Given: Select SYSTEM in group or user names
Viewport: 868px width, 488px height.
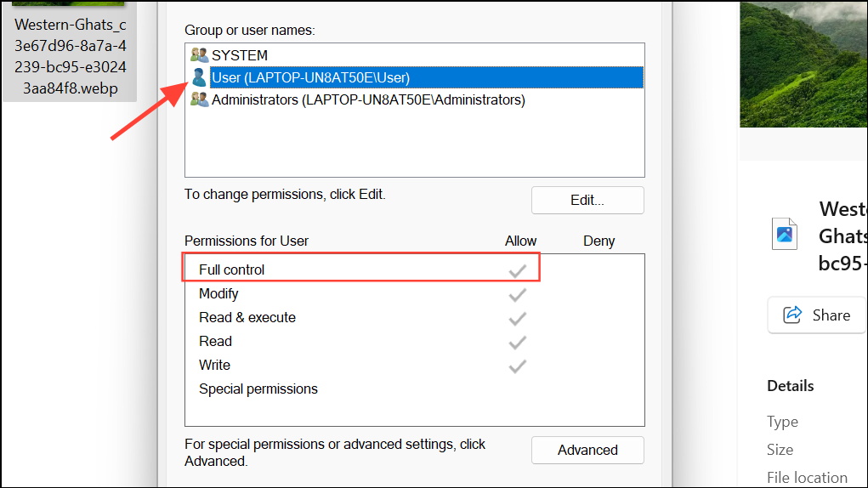Looking at the screenshot, I should [x=240, y=55].
